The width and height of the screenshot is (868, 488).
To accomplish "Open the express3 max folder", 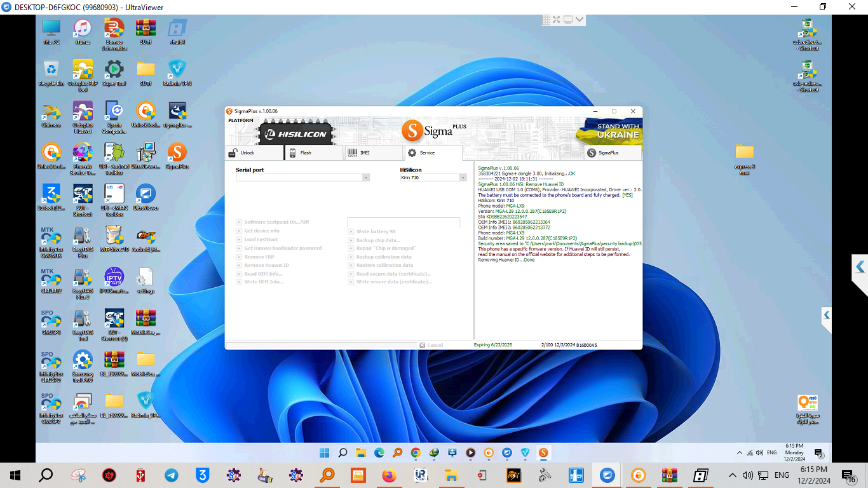I will click(x=744, y=159).
